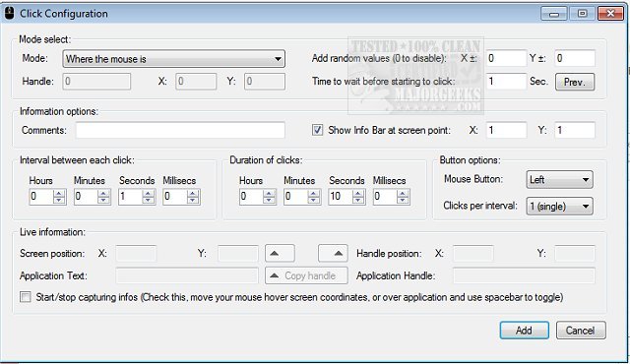
Task: Click the up-arrow button next to Screen position Y
Action: (x=280, y=253)
